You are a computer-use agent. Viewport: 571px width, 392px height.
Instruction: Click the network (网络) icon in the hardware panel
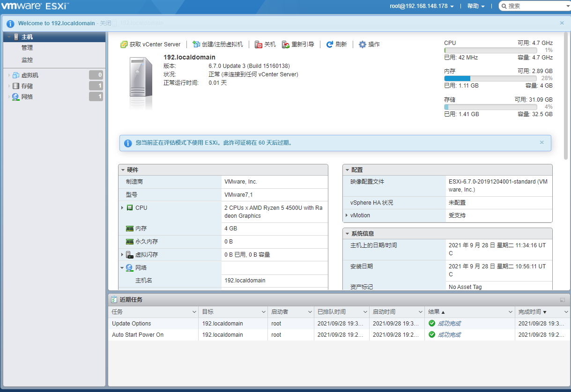tap(130, 268)
